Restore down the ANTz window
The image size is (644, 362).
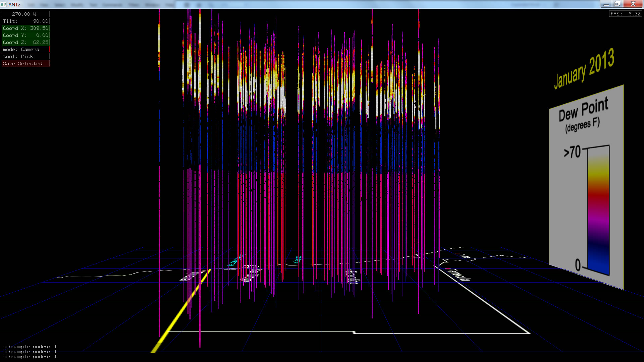(617, 4)
